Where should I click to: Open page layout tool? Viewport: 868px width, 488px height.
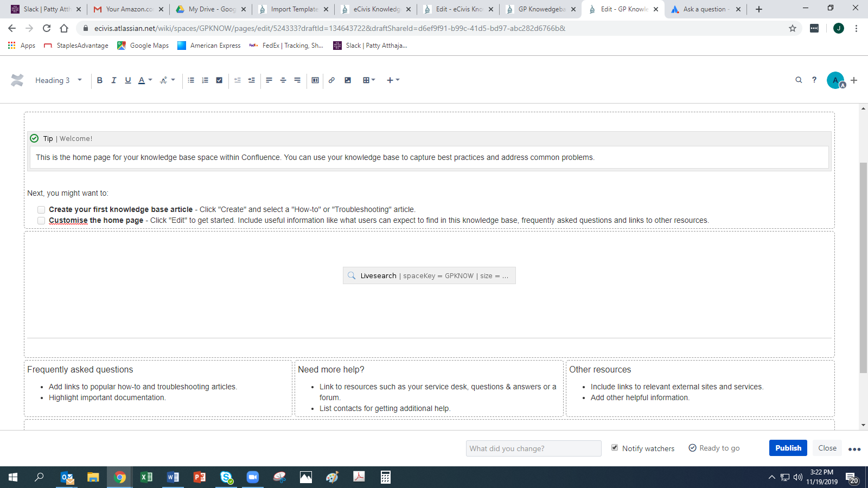tap(315, 80)
